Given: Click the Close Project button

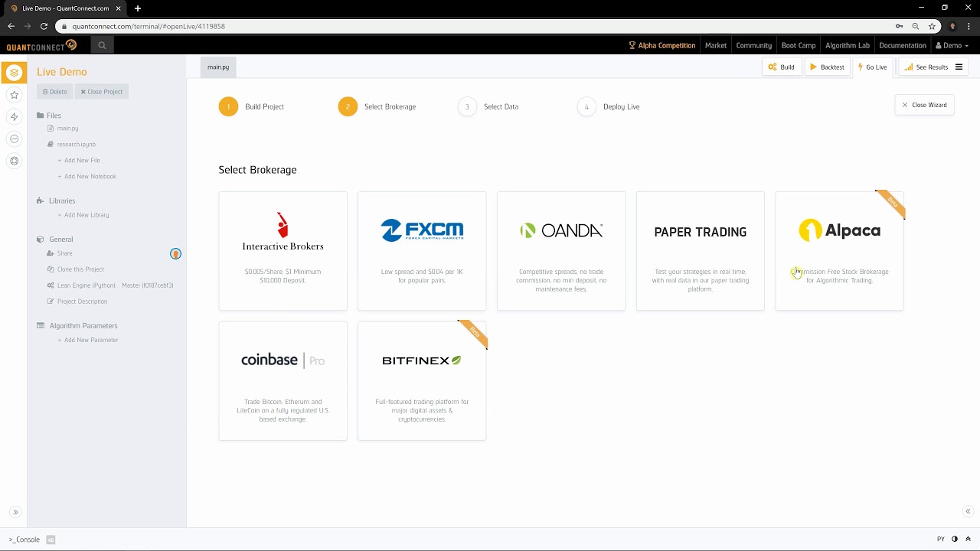Looking at the screenshot, I should coord(102,92).
